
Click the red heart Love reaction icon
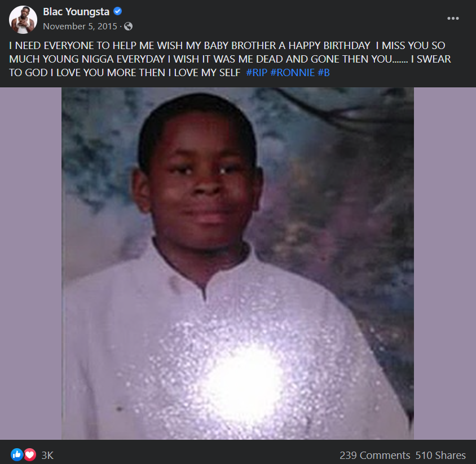pyautogui.click(x=30, y=454)
